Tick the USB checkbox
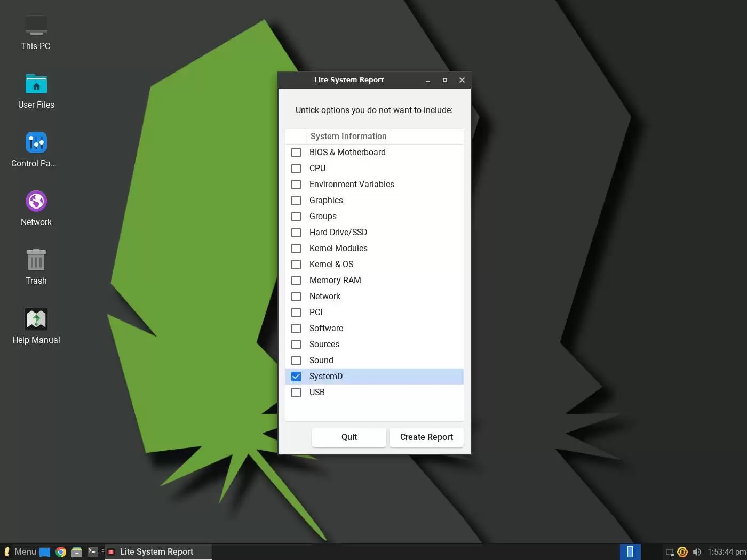 click(296, 393)
